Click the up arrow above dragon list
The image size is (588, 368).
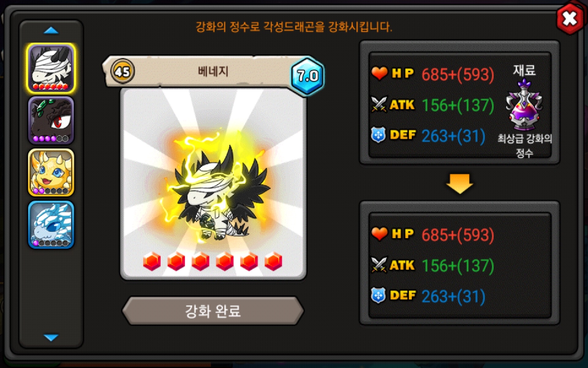tap(51, 30)
